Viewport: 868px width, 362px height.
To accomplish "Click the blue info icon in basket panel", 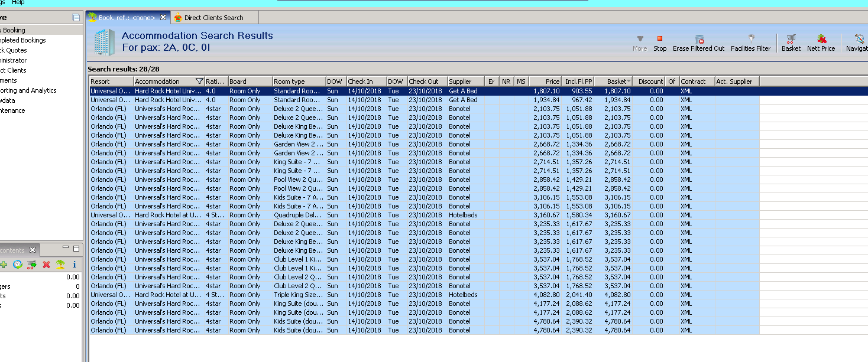I will pyautogui.click(x=75, y=265).
